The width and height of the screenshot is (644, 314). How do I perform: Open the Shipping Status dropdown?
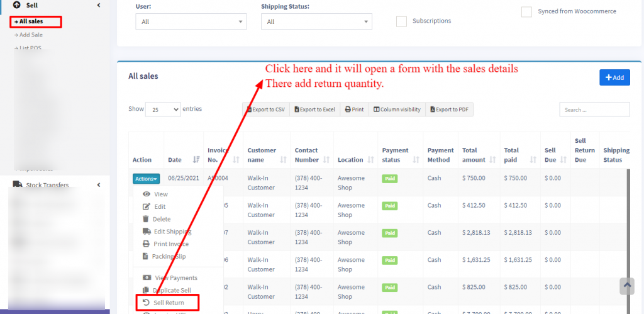[316, 21]
